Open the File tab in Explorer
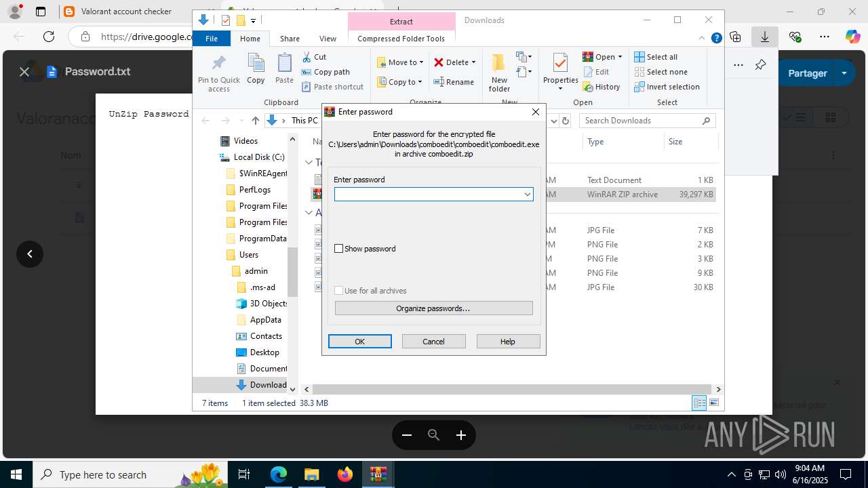The width and height of the screenshot is (868, 488). [x=212, y=39]
